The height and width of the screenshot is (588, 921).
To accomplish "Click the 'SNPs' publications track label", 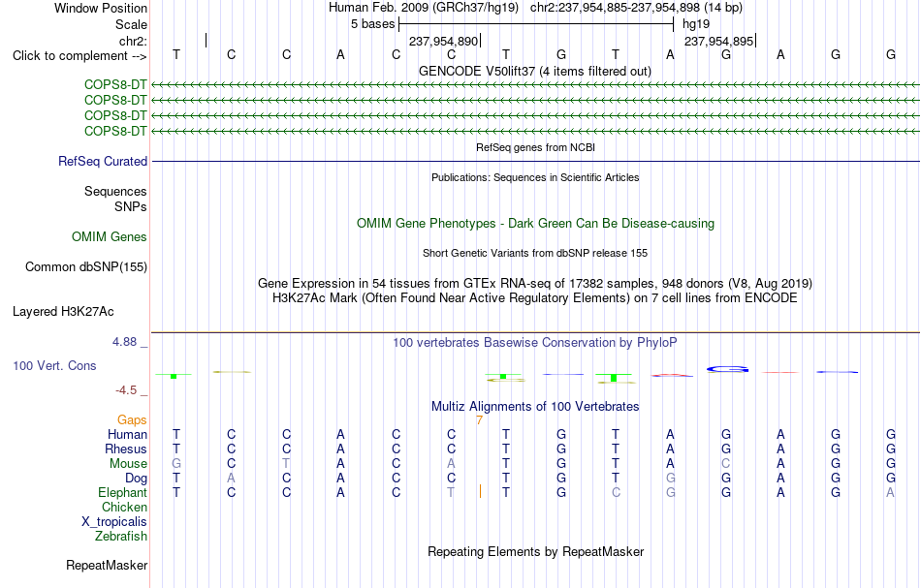I will coord(131,206).
